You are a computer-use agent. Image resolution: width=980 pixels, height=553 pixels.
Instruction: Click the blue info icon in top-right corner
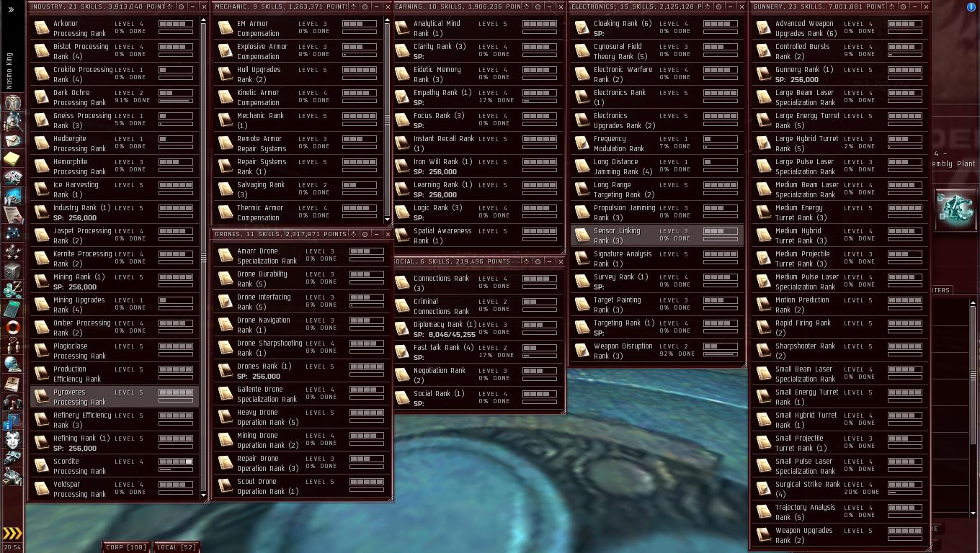click(971, 7)
